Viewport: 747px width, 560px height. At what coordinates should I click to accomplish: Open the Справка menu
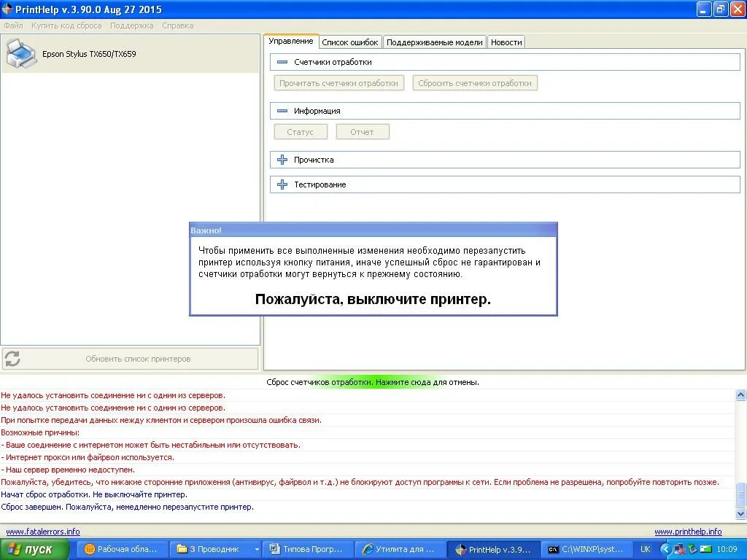pyautogui.click(x=178, y=26)
